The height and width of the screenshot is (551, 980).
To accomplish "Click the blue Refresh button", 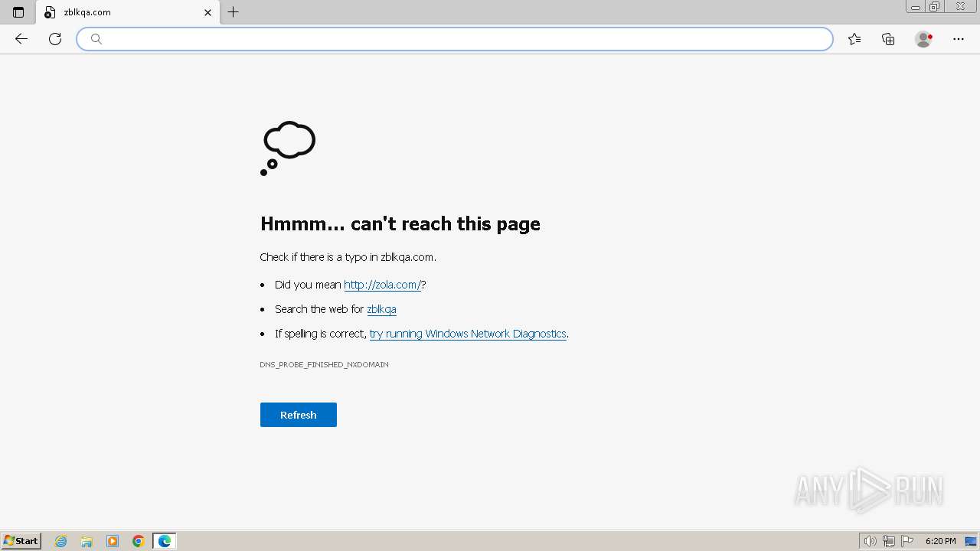I will (299, 415).
